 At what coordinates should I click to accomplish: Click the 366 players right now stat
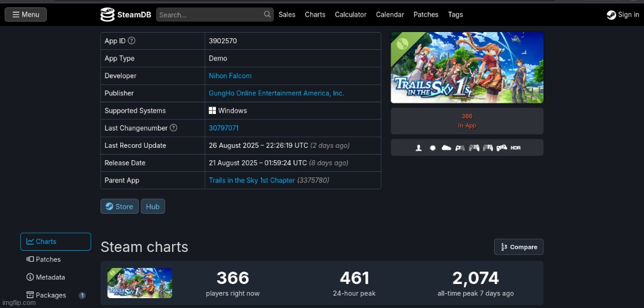point(233,283)
